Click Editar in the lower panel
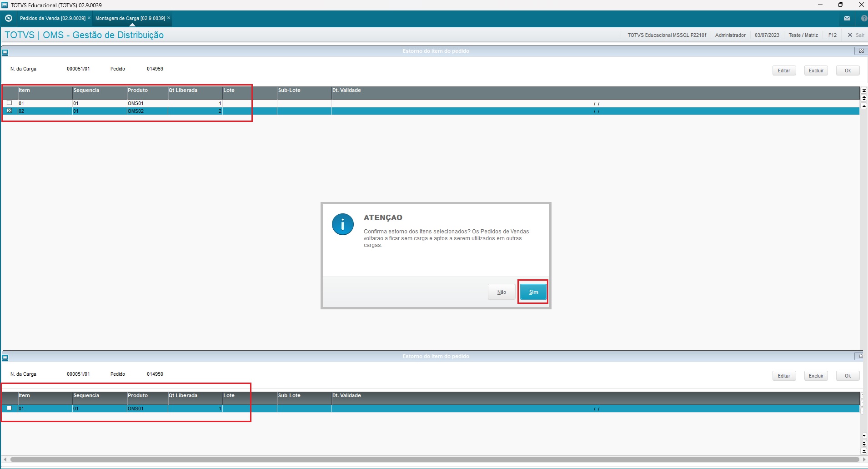868x469 pixels. point(784,376)
